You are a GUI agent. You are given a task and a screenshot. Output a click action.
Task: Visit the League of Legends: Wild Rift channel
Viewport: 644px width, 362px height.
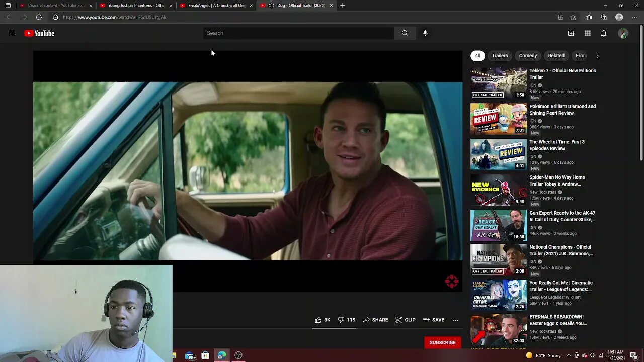point(555,297)
